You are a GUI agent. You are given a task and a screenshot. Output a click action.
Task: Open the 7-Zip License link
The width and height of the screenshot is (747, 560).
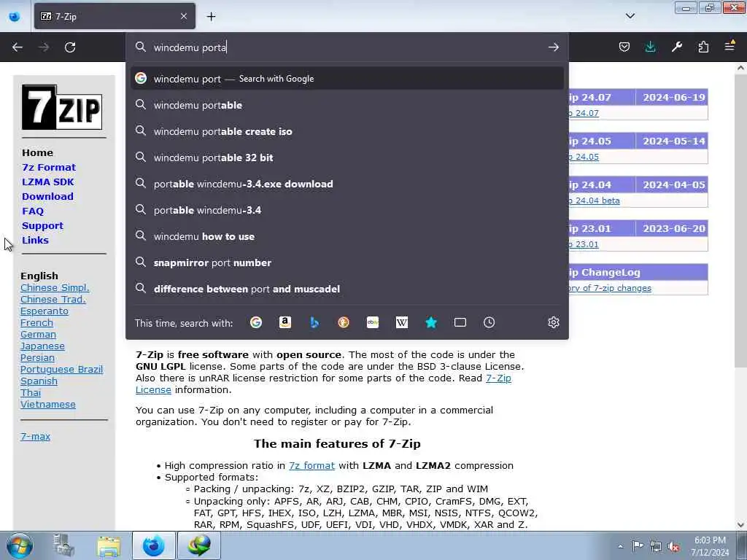point(498,378)
